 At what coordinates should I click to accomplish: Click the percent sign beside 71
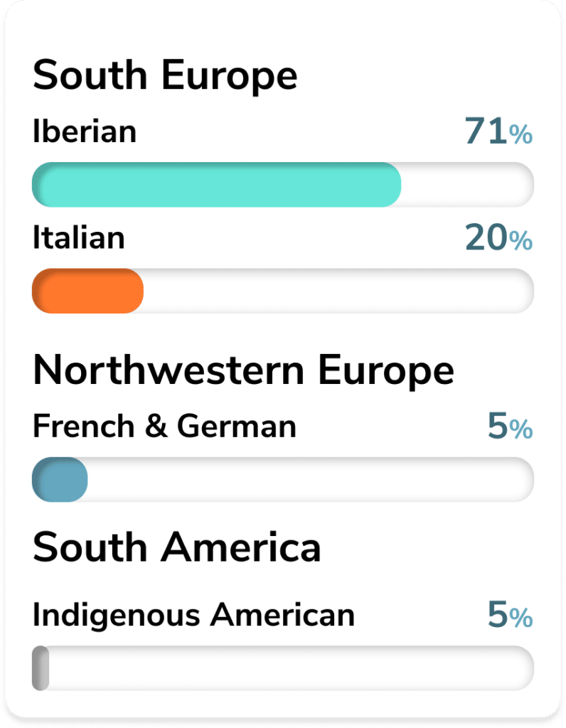(x=520, y=134)
